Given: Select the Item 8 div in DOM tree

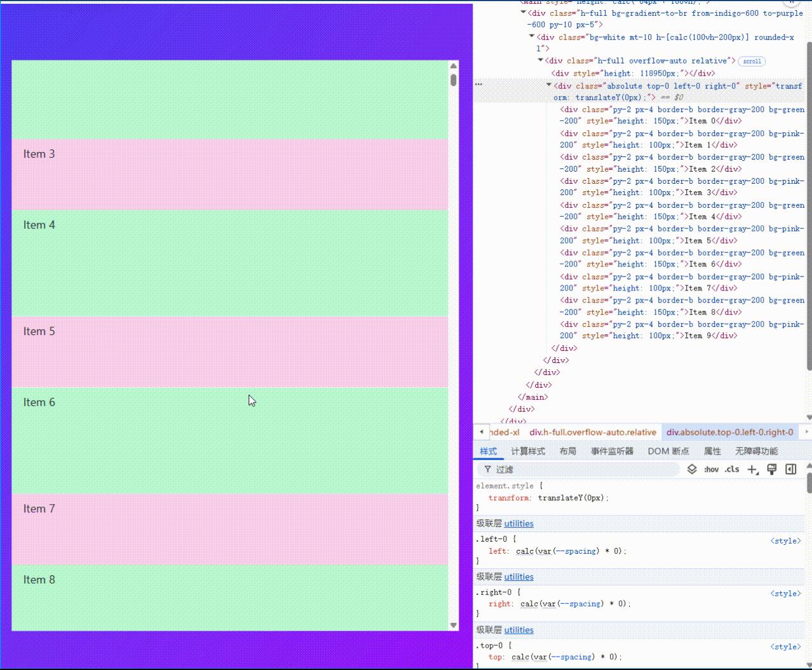Looking at the screenshot, I should point(682,306).
